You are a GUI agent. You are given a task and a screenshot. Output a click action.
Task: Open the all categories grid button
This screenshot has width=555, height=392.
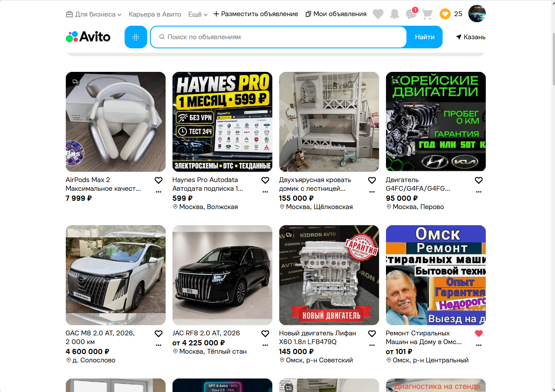point(136,37)
